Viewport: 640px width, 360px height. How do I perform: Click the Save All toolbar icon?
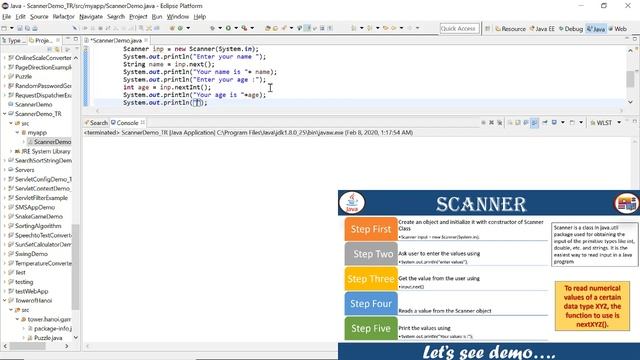[x=27, y=28]
